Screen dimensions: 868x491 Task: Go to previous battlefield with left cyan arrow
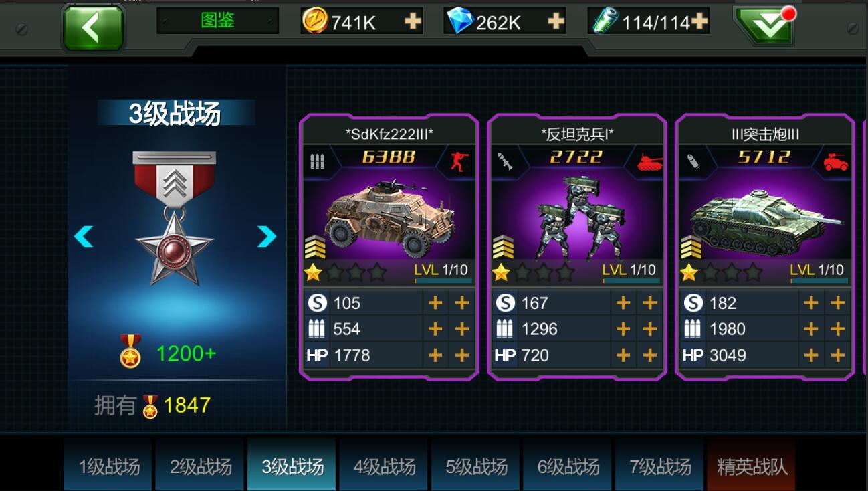tap(84, 236)
